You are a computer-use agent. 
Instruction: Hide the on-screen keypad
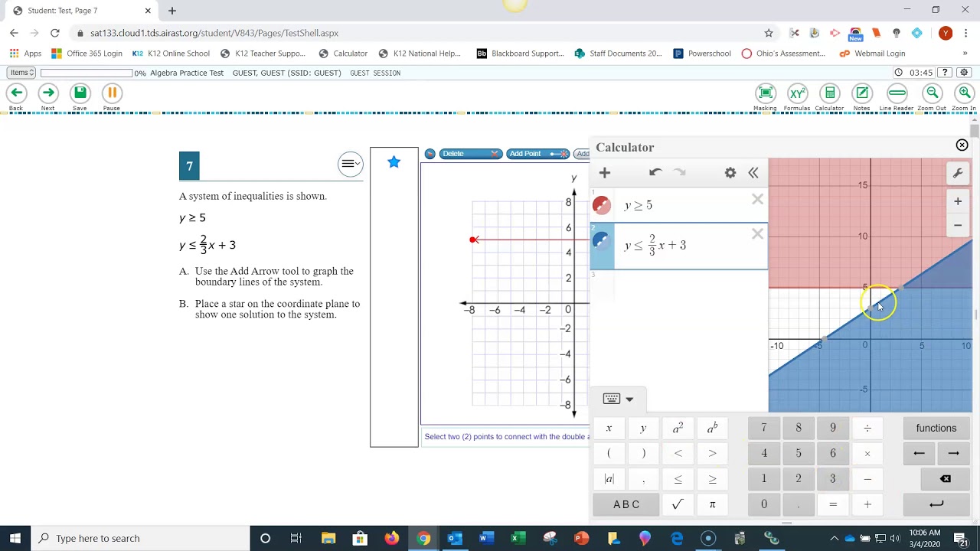click(x=619, y=399)
